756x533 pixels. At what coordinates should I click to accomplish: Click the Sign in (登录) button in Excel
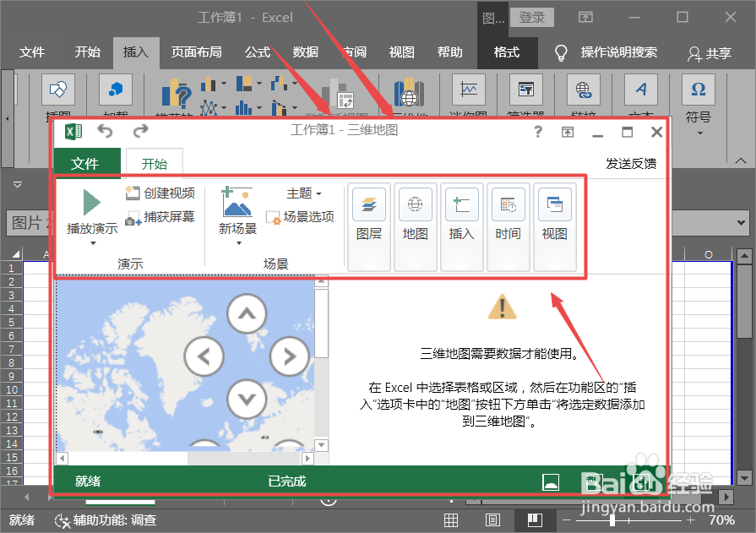coord(532,18)
